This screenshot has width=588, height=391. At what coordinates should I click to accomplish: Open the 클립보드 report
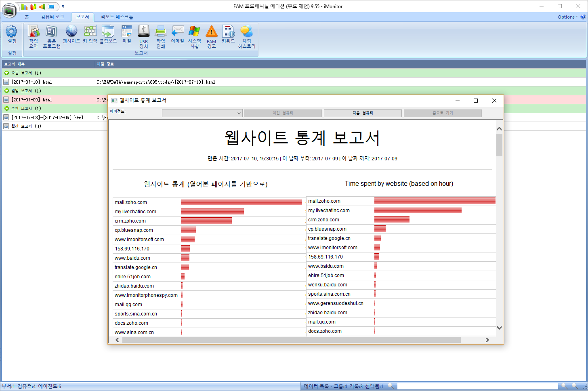pos(108,34)
